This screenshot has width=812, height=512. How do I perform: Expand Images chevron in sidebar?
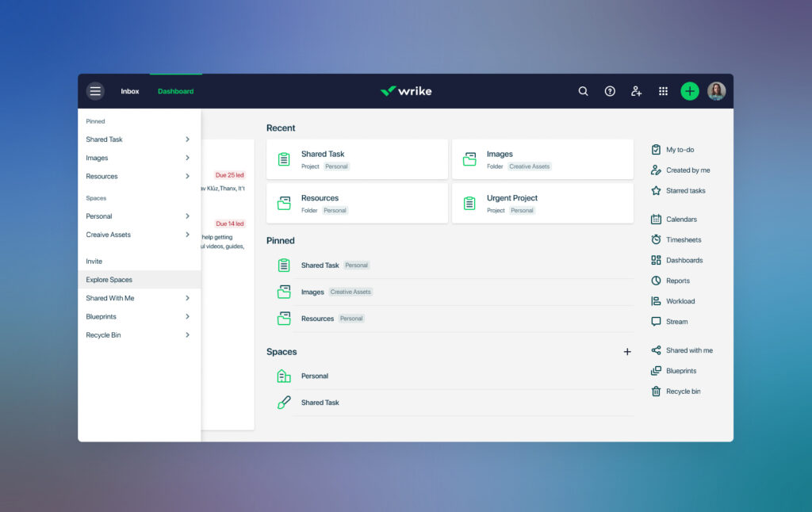point(187,158)
